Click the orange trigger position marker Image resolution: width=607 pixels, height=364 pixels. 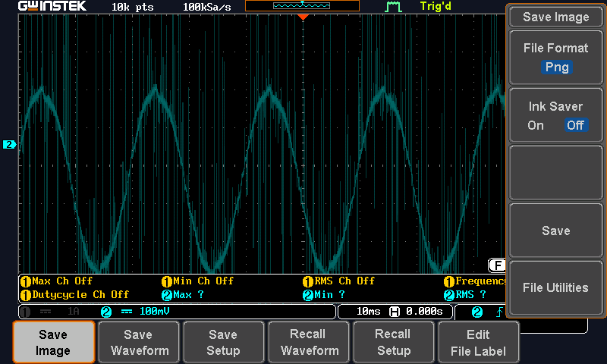pyautogui.click(x=303, y=17)
